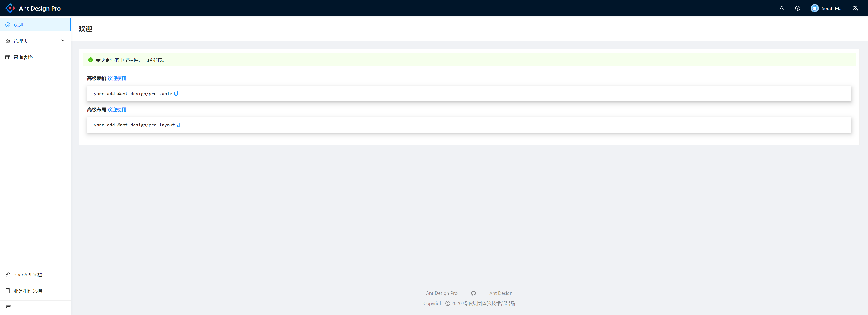Open the openAPI 文档 link
The height and width of the screenshot is (315, 868).
point(28,275)
